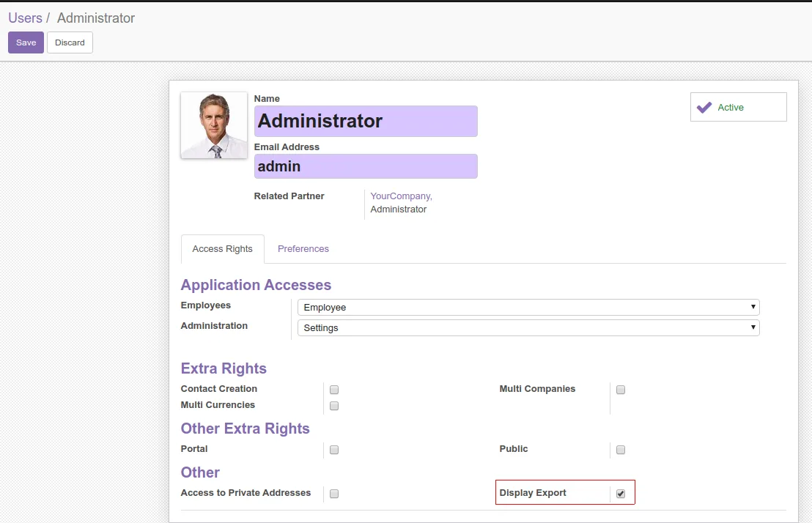
Task: Enable the Contact Creation checkbox
Action: [x=334, y=390]
